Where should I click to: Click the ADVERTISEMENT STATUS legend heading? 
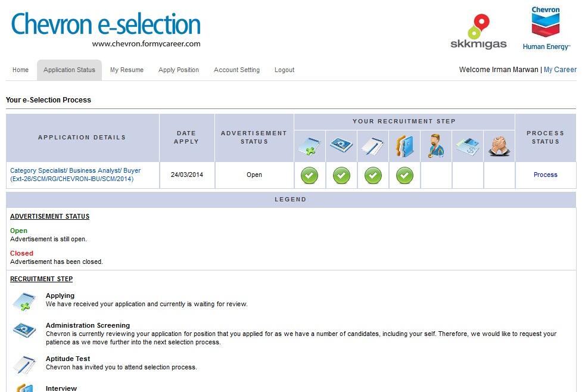[49, 216]
